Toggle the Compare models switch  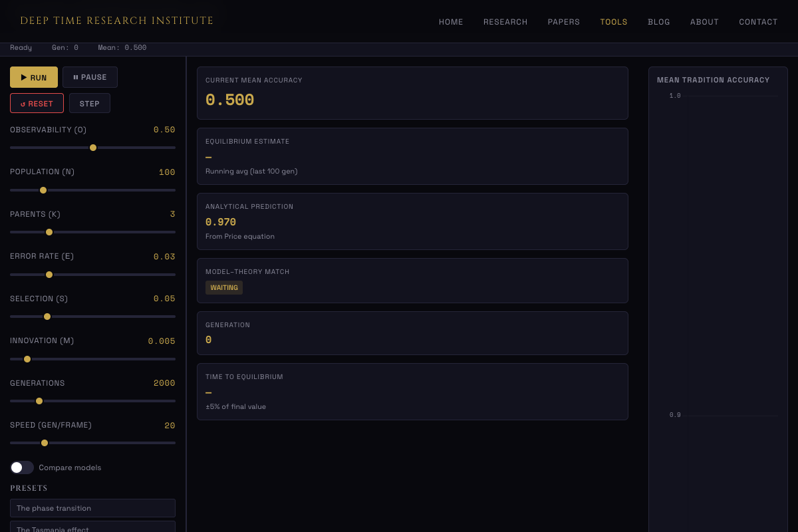22,467
